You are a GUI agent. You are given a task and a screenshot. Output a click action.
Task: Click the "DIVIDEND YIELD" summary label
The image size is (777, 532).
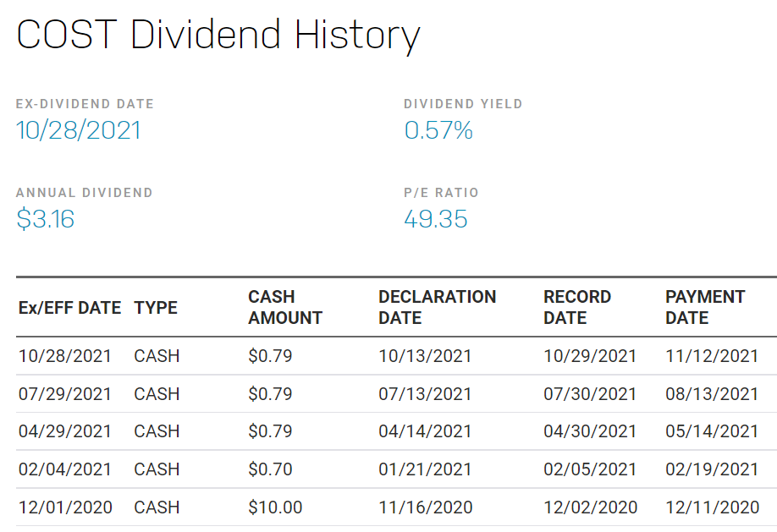[x=463, y=104]
